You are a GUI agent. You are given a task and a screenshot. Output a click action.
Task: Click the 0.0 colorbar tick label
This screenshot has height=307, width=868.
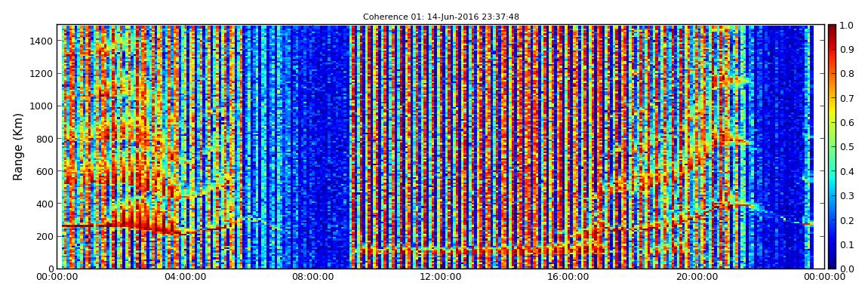coord(846,269)
